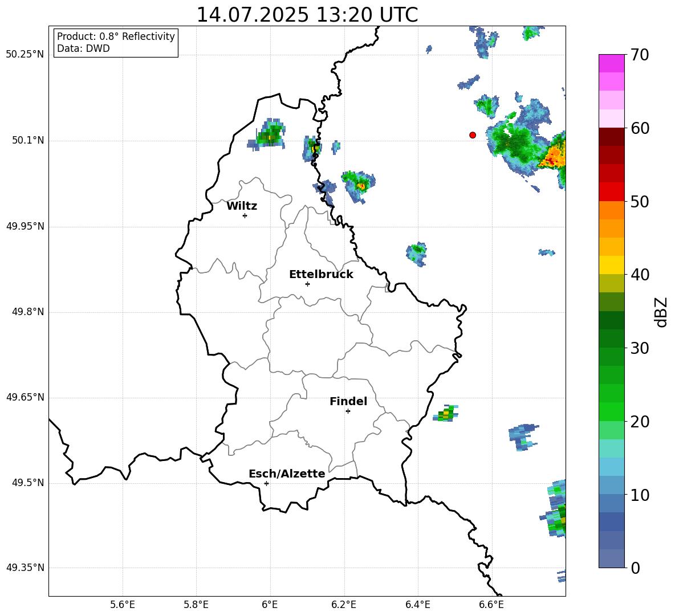Screen dimensions: 675x616
Task: Click the cross marker below Esch/Alzette
Action: 266,483
